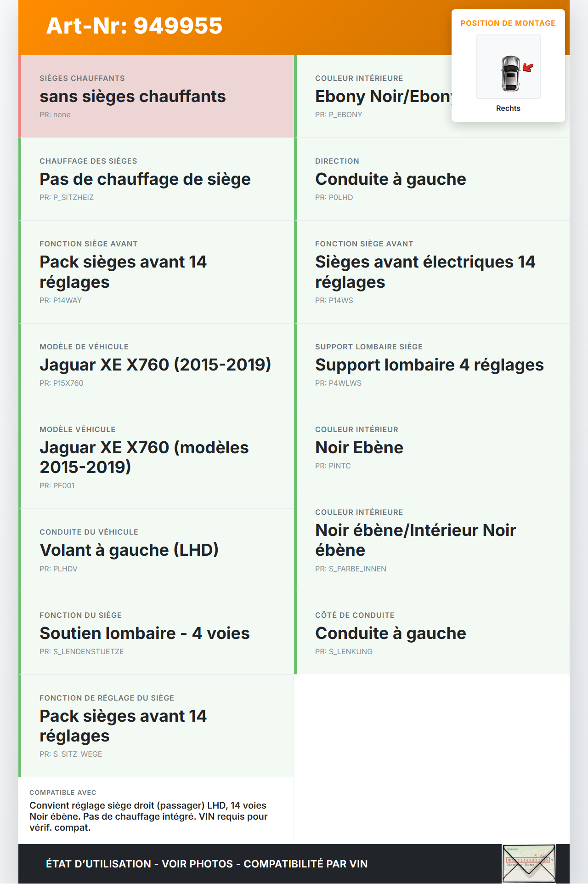Select the 'Noir Ebène' color card
The image size is (588, 884).
tap(432, 448)
